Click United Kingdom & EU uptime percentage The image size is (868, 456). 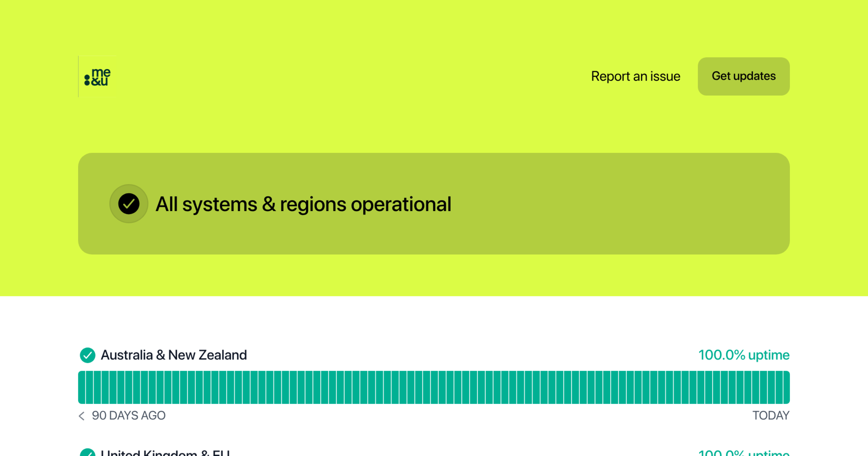click(x=744, y=452)
